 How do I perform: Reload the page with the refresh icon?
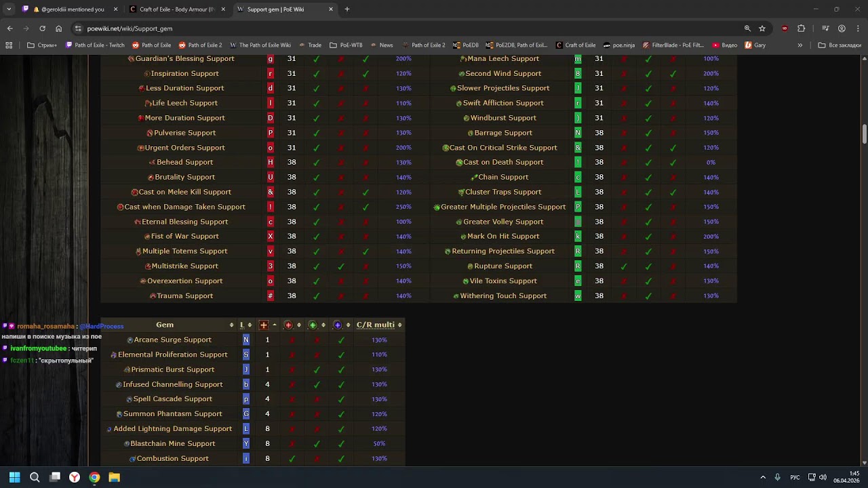click(42, 28)
